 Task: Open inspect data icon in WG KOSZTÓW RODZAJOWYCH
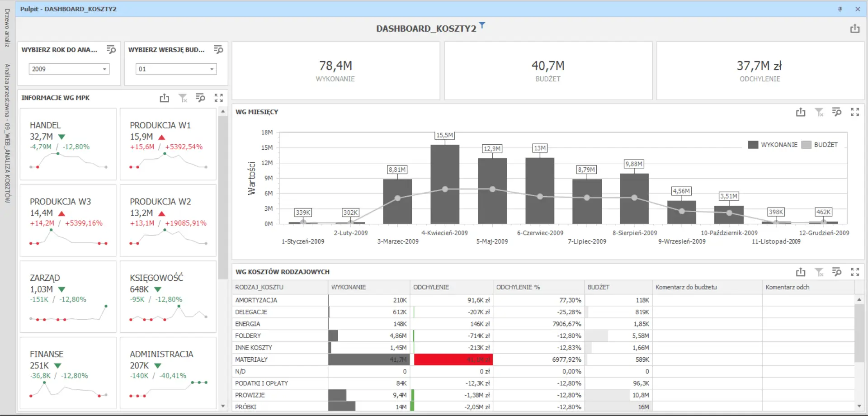pyautogui.click(x=837, y=272)
